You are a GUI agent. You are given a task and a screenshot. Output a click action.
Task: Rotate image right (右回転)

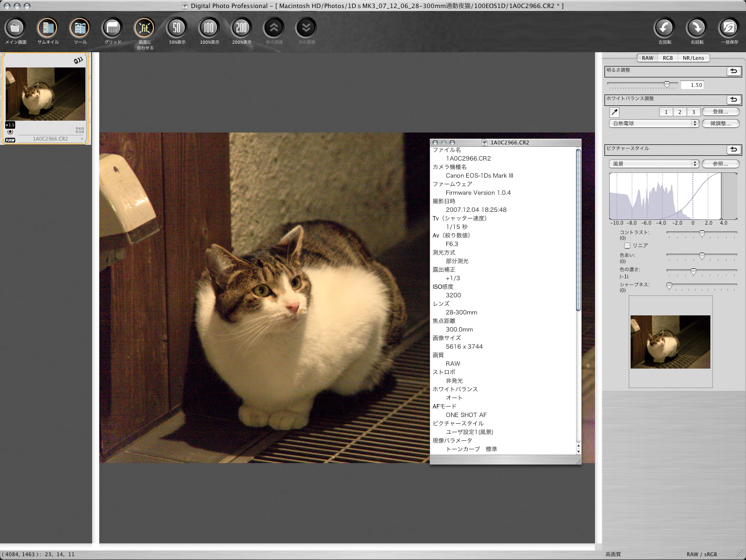(697, 28)
